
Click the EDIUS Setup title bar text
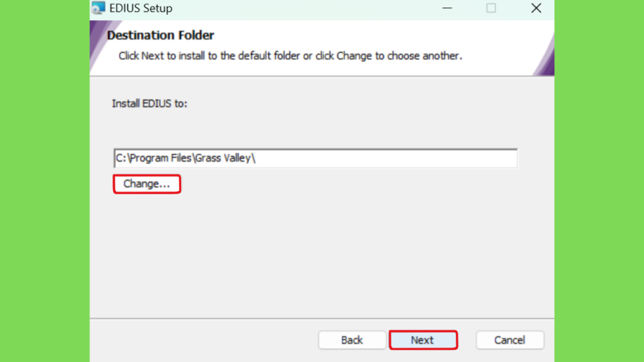pos(141,8)
